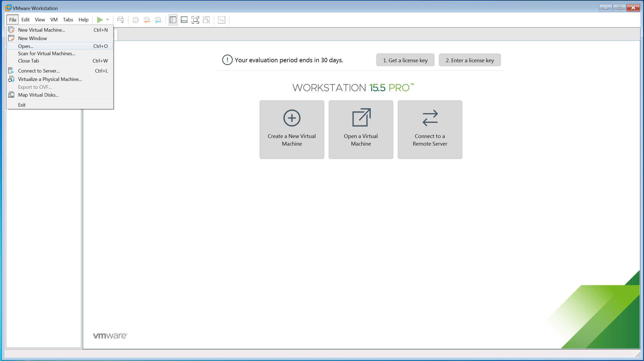This screenshot has width=644, height=361.
Task: Choose Connect to Server... menu entry
Action: point(60,71)
